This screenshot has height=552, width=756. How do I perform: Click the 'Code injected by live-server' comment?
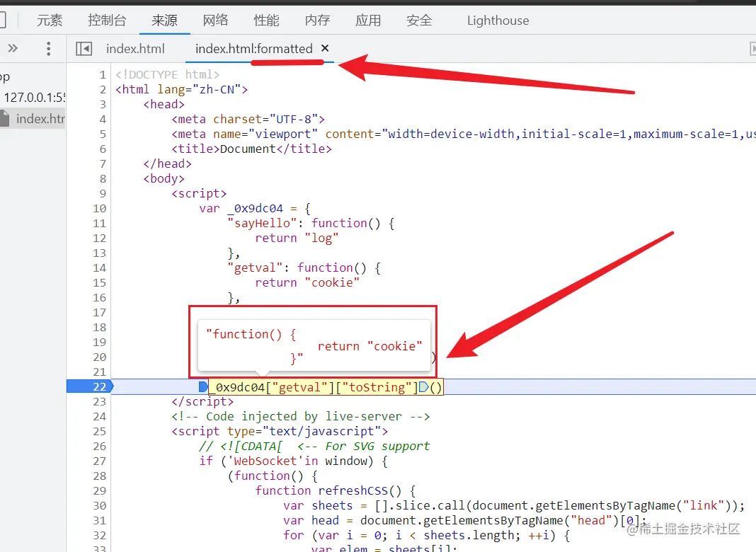click(301, 417)
